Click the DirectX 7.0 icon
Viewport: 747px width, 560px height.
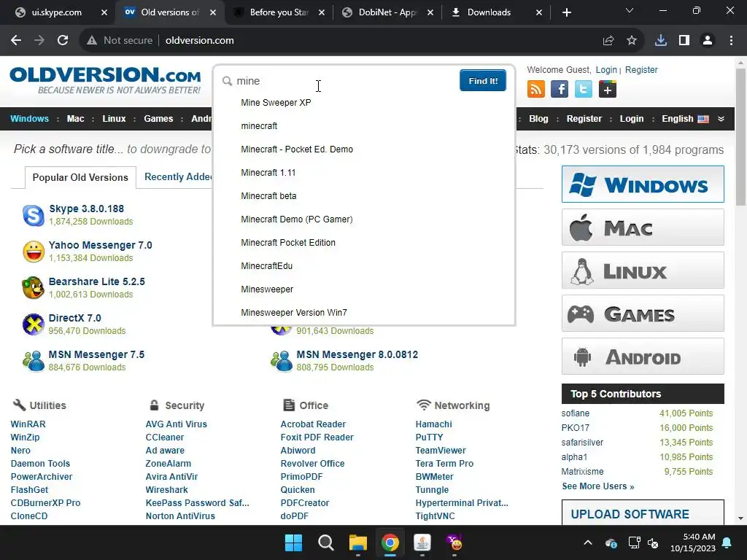tap(34, 324)
